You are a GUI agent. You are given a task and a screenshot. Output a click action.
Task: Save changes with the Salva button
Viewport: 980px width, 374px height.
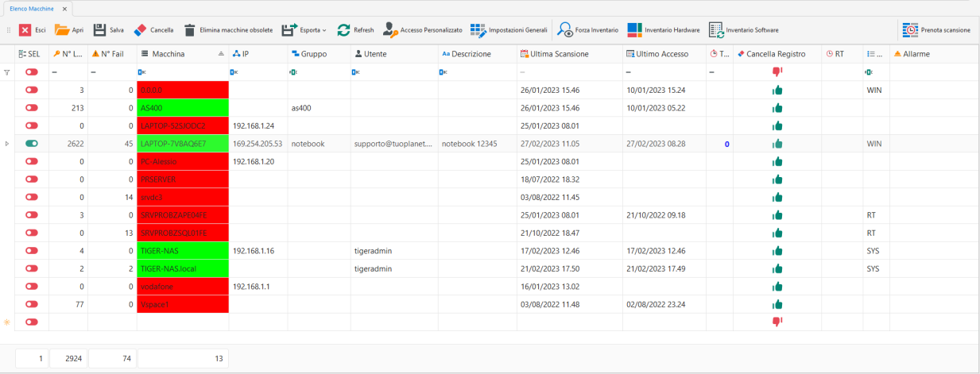pyautogui.click(x=109, y=29)
